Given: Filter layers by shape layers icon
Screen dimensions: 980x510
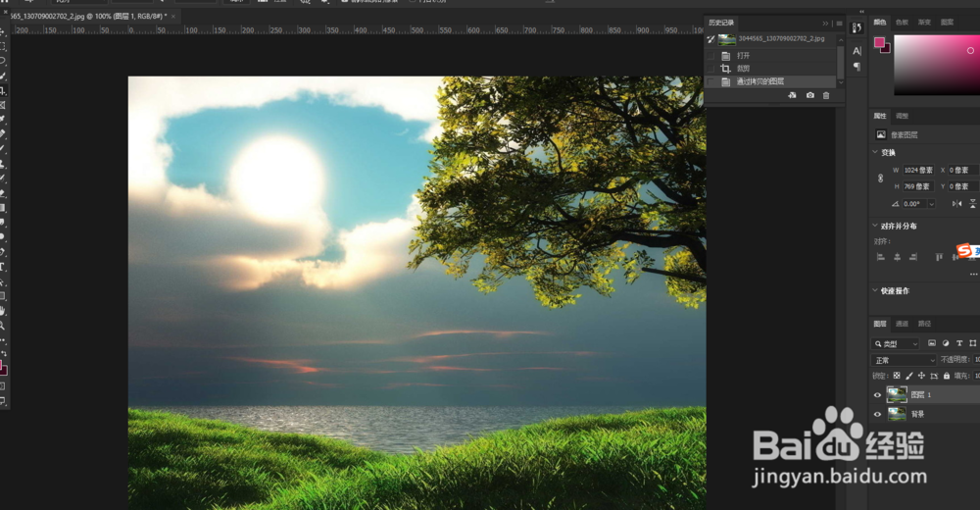Looking at the screenshot, I should point(972,343).
